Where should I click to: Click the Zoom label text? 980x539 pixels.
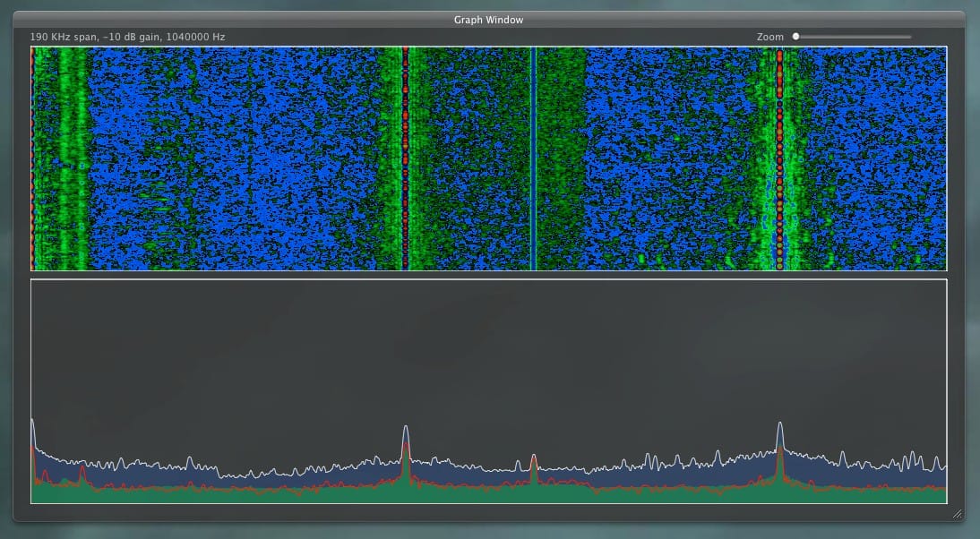769,37
